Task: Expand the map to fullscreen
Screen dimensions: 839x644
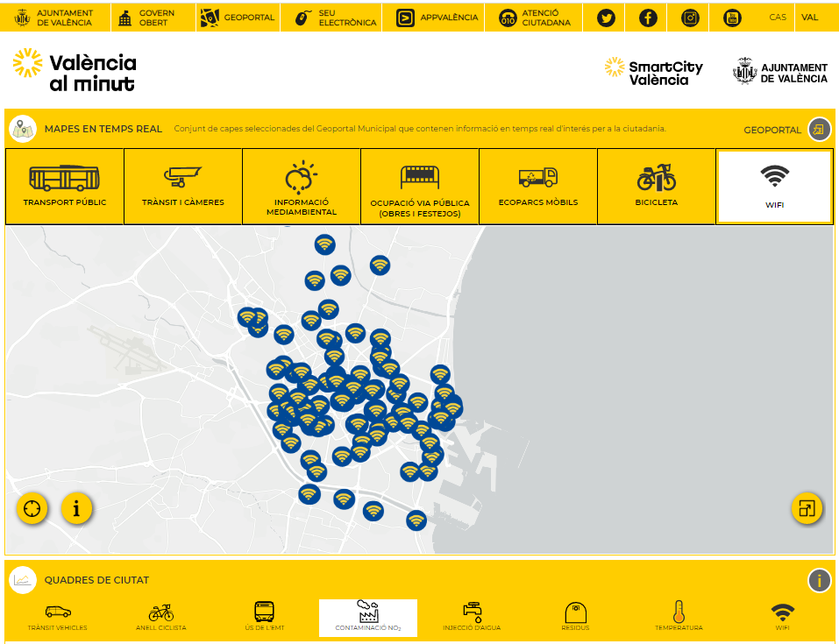Action: coord(807,508)
